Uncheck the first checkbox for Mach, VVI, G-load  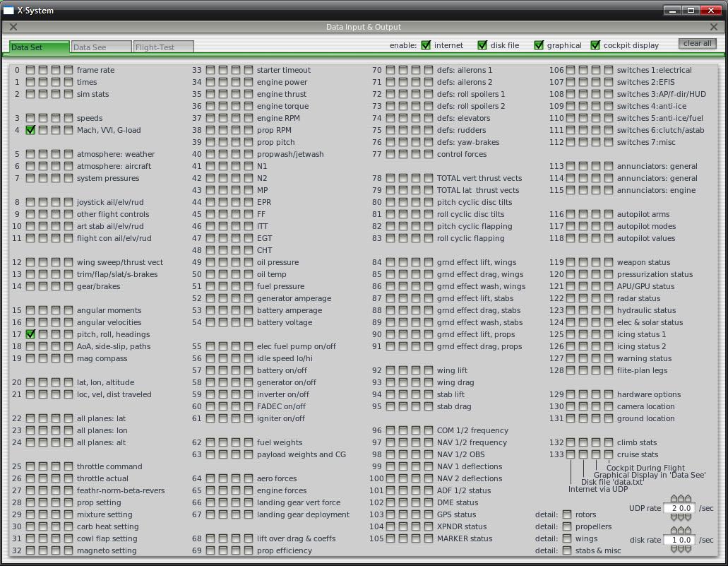click(30, 130)
